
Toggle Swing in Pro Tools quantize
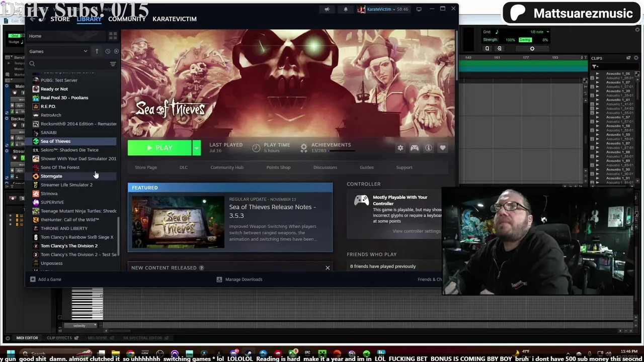[x=525, y=40]
